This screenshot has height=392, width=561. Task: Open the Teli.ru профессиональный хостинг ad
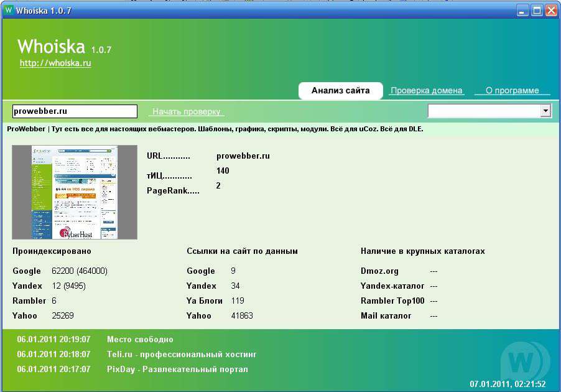pos(182,355)
